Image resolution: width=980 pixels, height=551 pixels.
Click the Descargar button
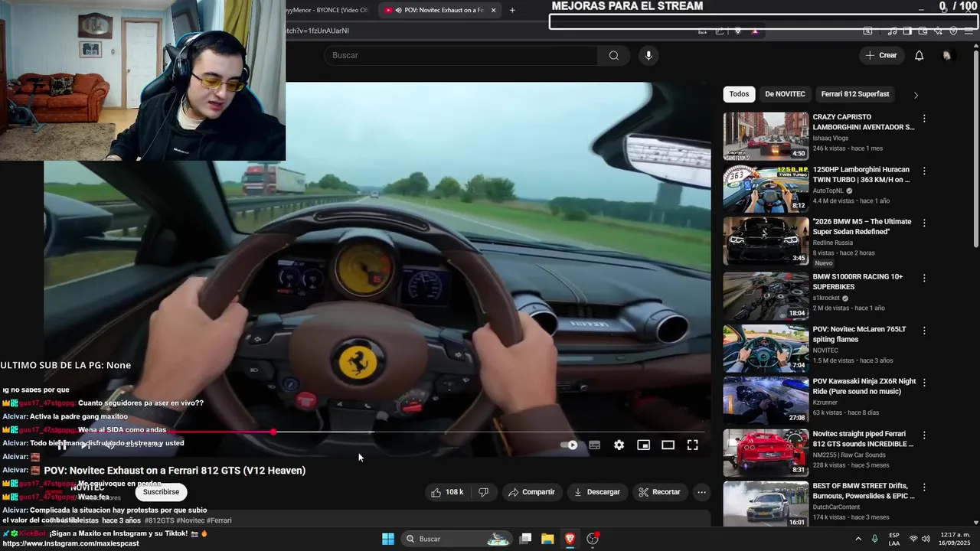tap(596, 492)
